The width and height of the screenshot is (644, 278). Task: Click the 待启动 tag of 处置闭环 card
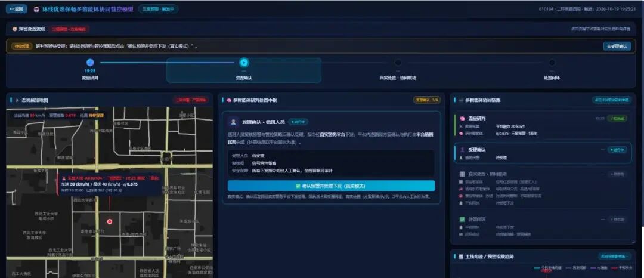(617, 219)
